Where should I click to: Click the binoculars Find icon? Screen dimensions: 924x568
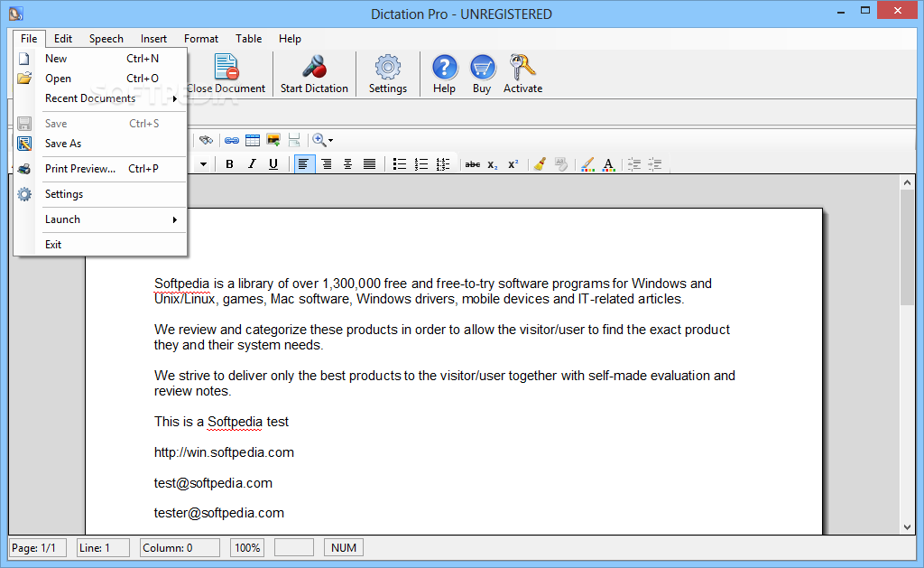(206, 140)
